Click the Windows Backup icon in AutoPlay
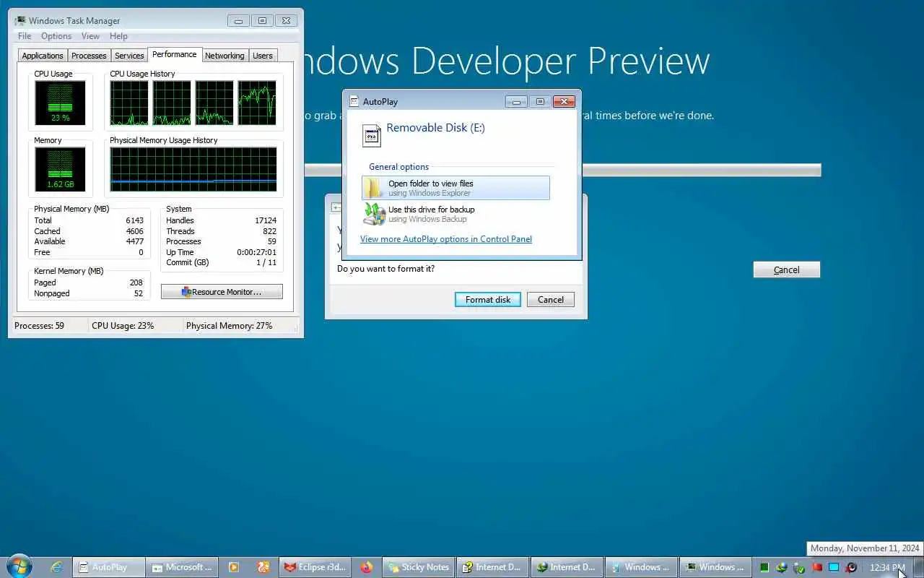The width and height of the screenshot is (924, 578). (x=374, y=214)
